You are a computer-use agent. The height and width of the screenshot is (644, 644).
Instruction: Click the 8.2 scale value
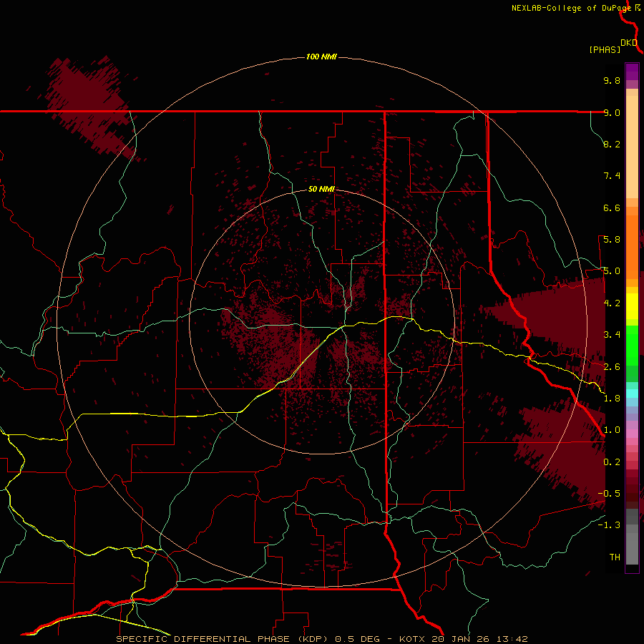pyautogui.click(x=612, y=144)
